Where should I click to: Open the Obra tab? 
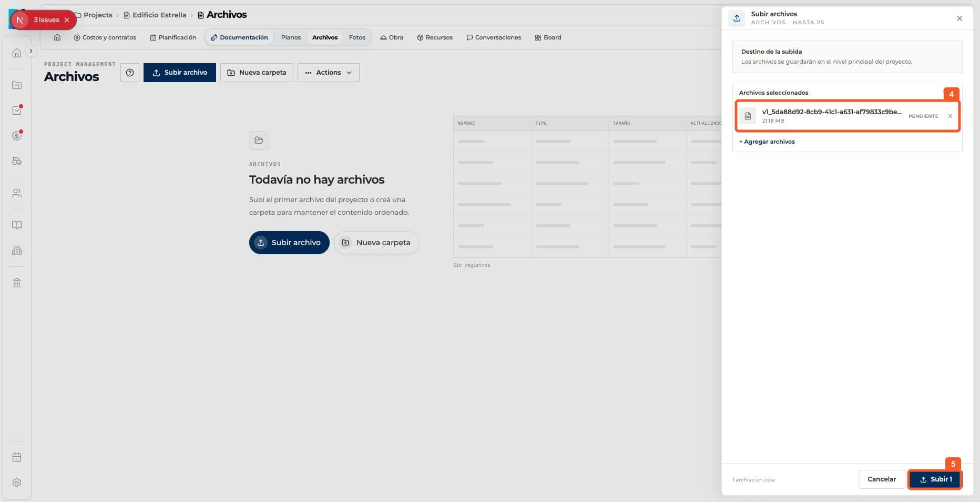(x=392, y=37)
